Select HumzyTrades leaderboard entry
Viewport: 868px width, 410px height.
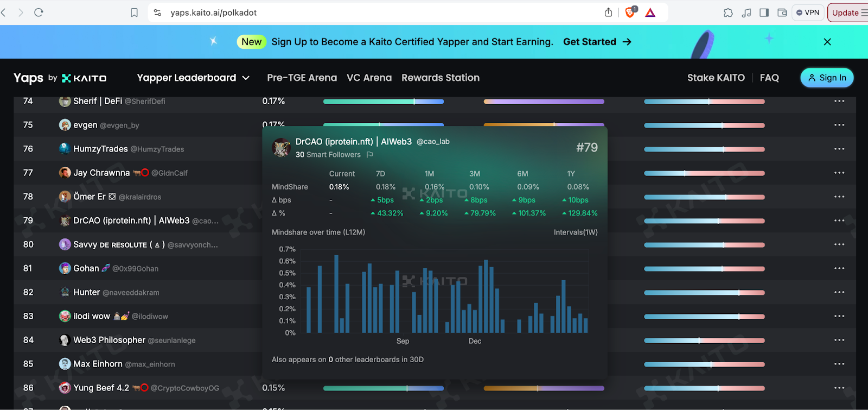pyautogui.click(x=122, y=149)
